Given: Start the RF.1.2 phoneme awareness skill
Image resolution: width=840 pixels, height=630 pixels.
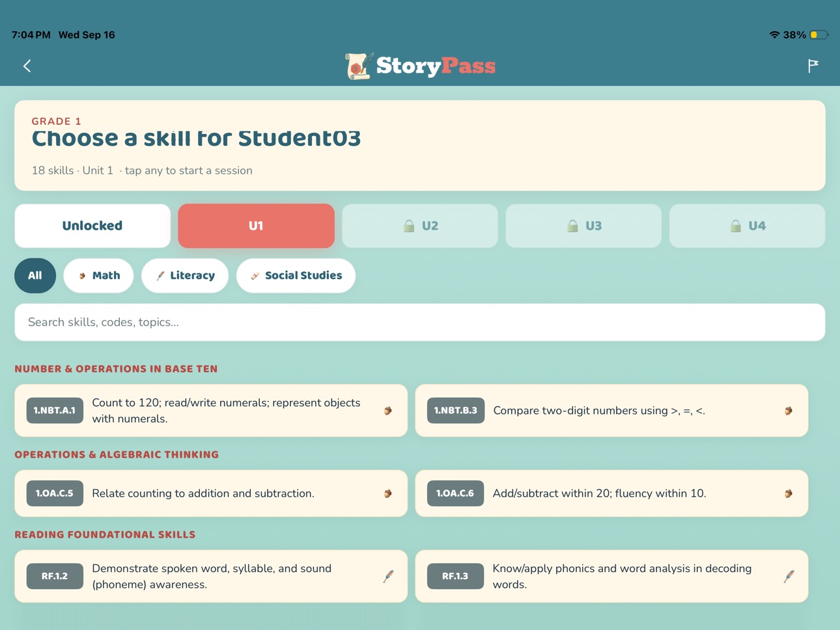Looking at the screenshot, I should coord(211,576).
